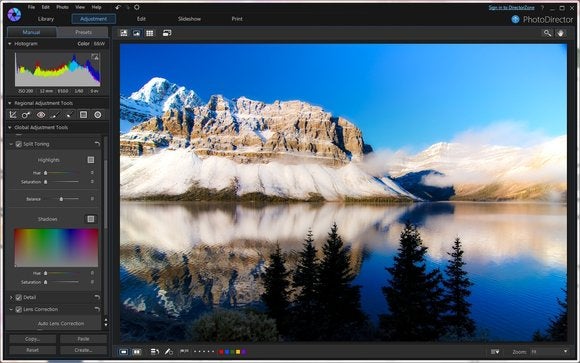
Task: Select the red-eye removal tool
Action: (x=41, y=115)
